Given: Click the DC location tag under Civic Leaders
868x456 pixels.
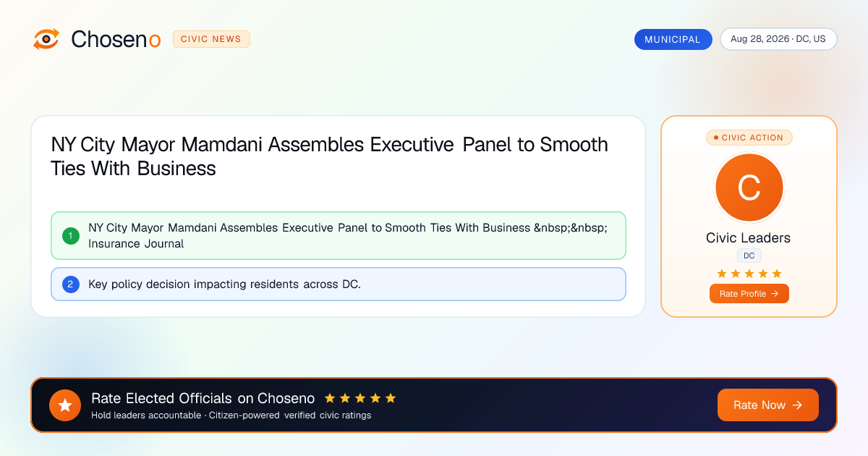Looking at the screenshot, I should pos(749,256).
